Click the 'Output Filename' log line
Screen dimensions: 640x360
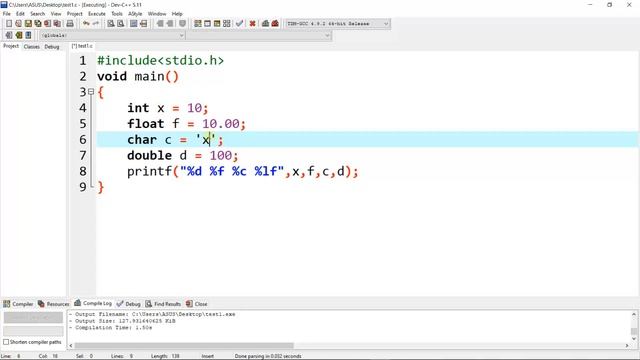(153, 314)
